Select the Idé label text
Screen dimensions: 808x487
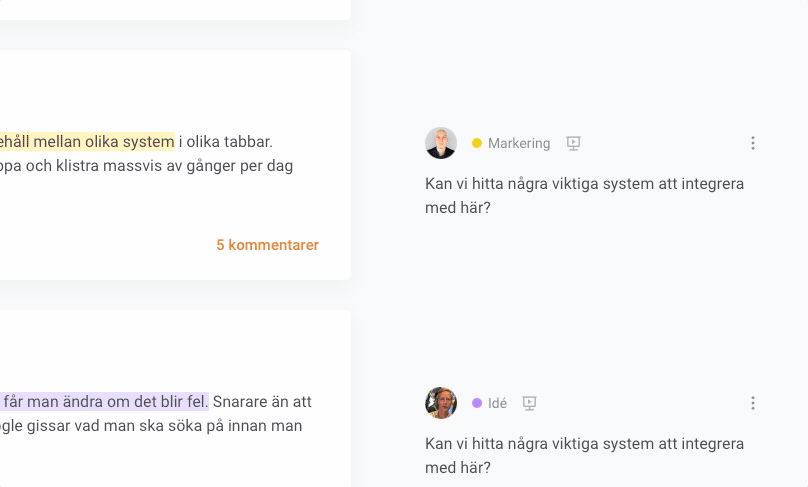[x=497, y=403]
